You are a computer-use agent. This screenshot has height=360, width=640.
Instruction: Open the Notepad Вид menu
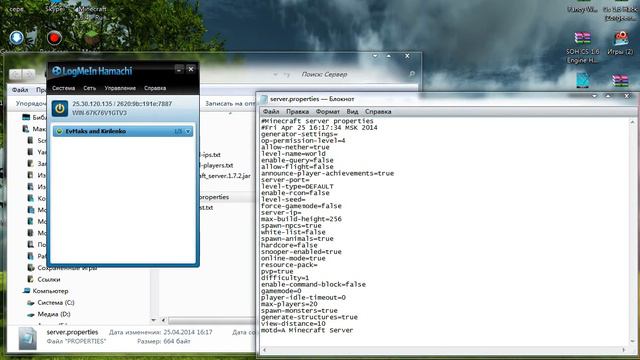tap(352, 111)
